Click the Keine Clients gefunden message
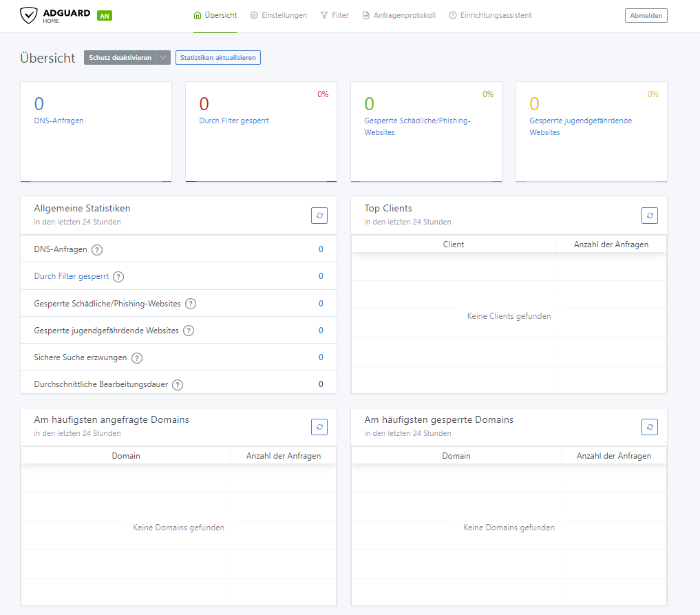The image size is (700, 615). (x=509, y=316)
